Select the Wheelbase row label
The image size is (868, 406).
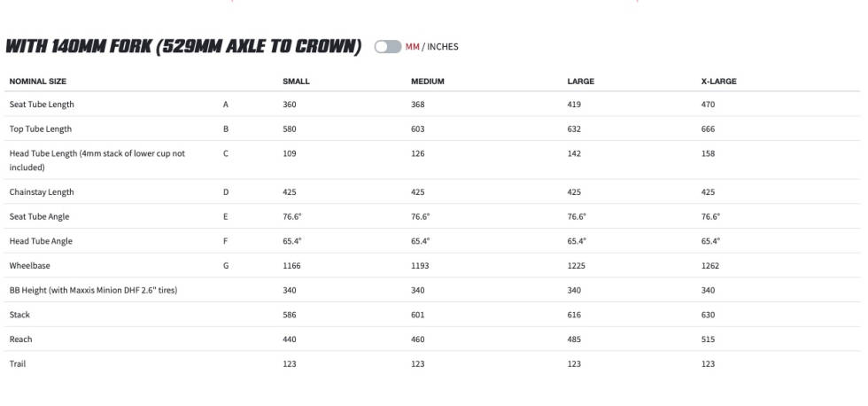point(29,265)
